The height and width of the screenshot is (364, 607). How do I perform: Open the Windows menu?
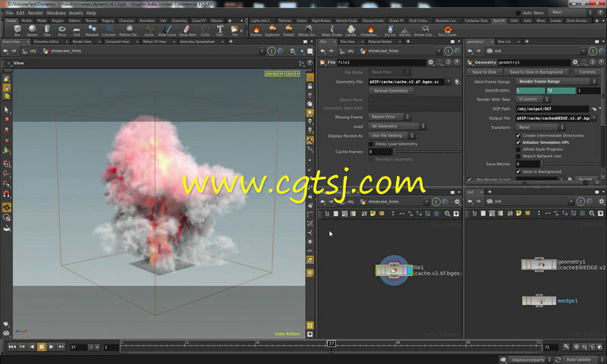click(x=56, y=13)
